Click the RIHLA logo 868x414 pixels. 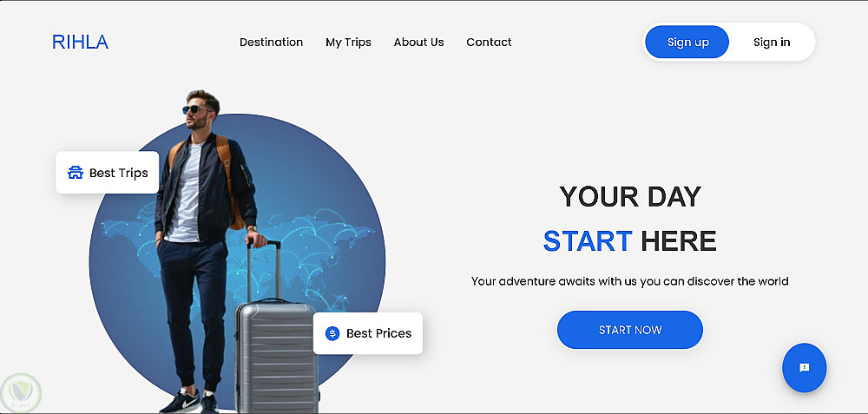tap(80, 42)
